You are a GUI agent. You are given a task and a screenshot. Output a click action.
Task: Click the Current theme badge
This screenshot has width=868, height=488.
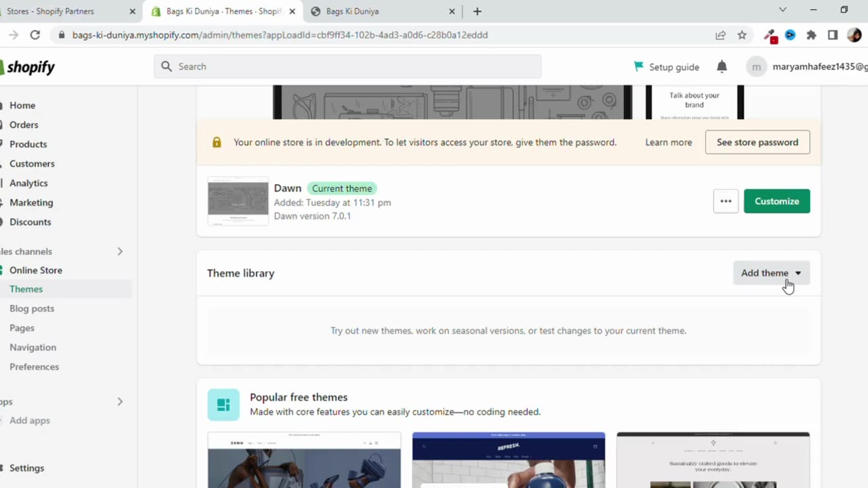(x=342, y=188)
